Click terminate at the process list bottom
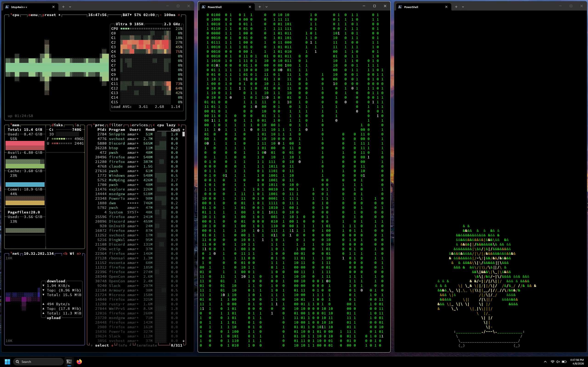The width and height of the screenshot is (588, 367). pyautogui.click(x=147, y=345)
